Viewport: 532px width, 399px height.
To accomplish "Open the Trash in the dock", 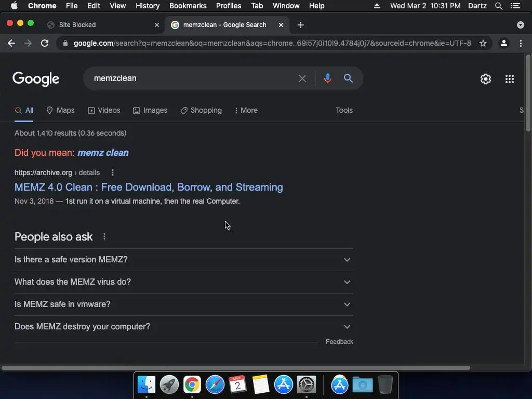I will click(x=385, y=385).
